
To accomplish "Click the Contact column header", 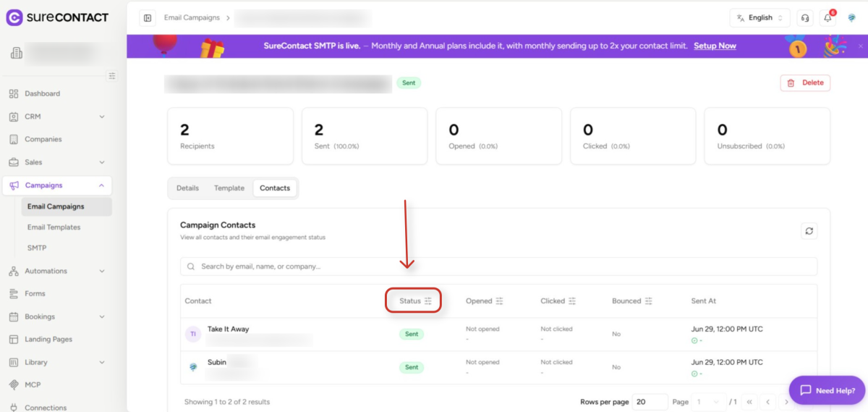I will [x=198, y=301].
